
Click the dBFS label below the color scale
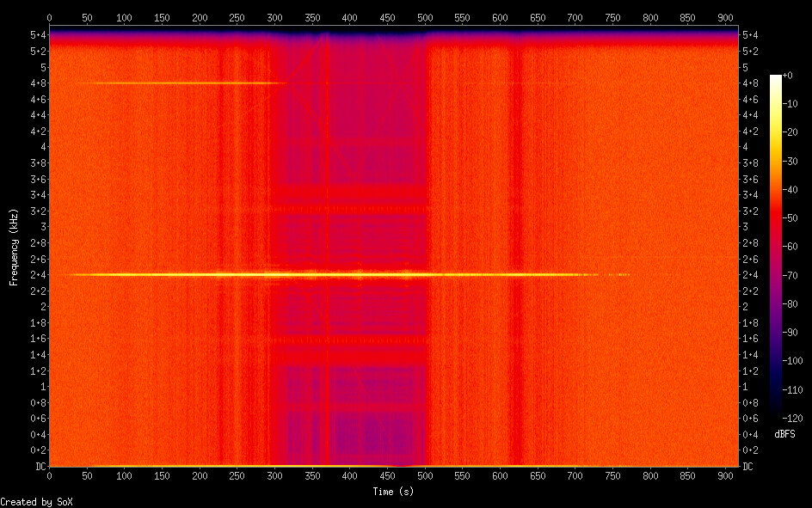click(784, 434)
